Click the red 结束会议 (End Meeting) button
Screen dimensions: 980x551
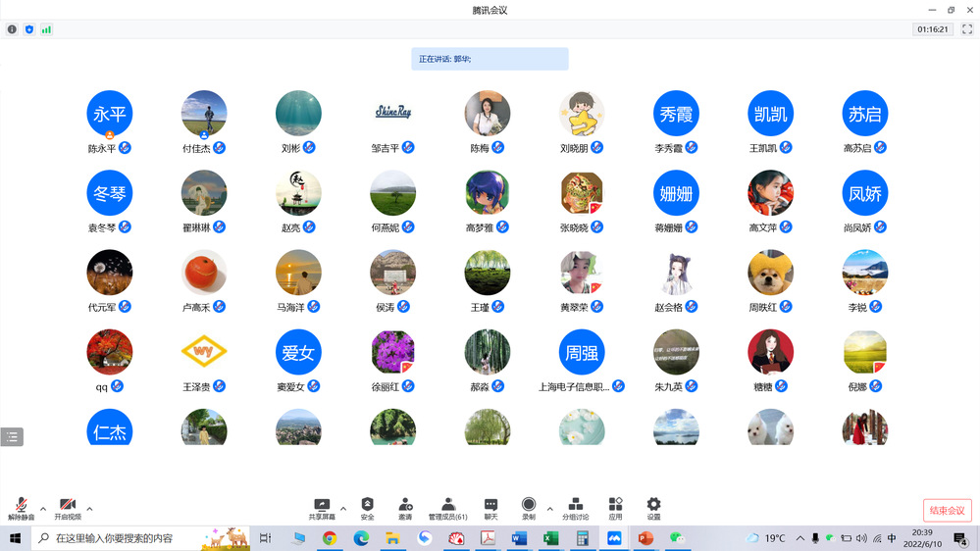pyautogui.click(x=947, y=510)
